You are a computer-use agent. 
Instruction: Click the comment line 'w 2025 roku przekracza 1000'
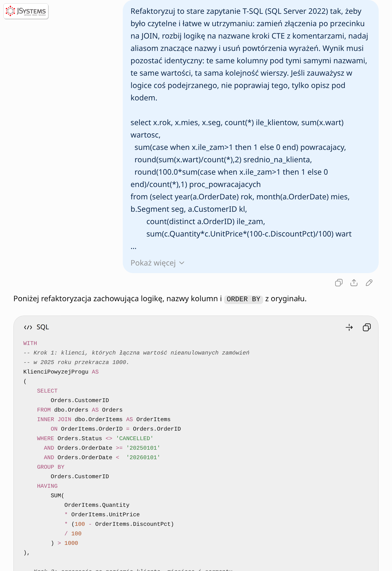pyautogui.click(x=76, y=362)
